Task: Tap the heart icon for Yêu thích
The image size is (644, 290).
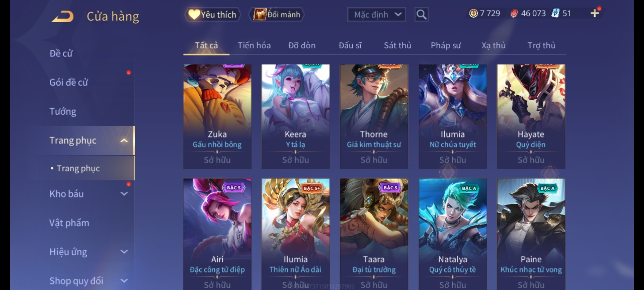Action: (194, 15)
